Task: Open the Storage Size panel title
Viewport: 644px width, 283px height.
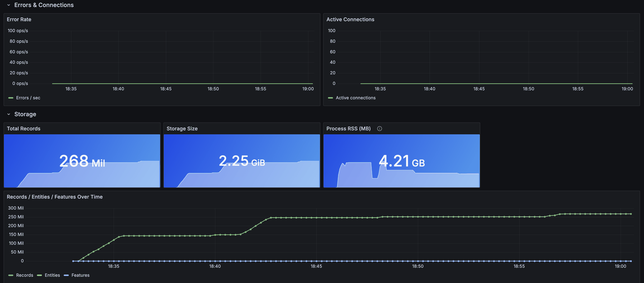Action: (182, 129)
